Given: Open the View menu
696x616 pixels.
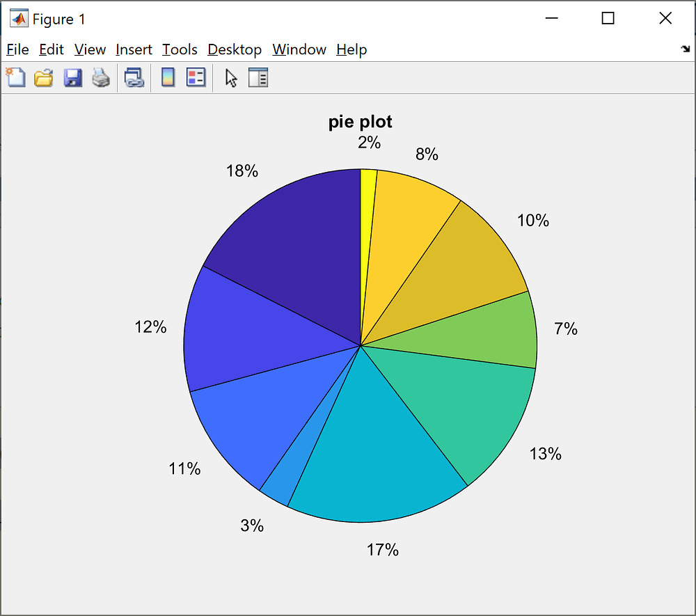Looking at the screenshot, I should click(x=90, y=49).
